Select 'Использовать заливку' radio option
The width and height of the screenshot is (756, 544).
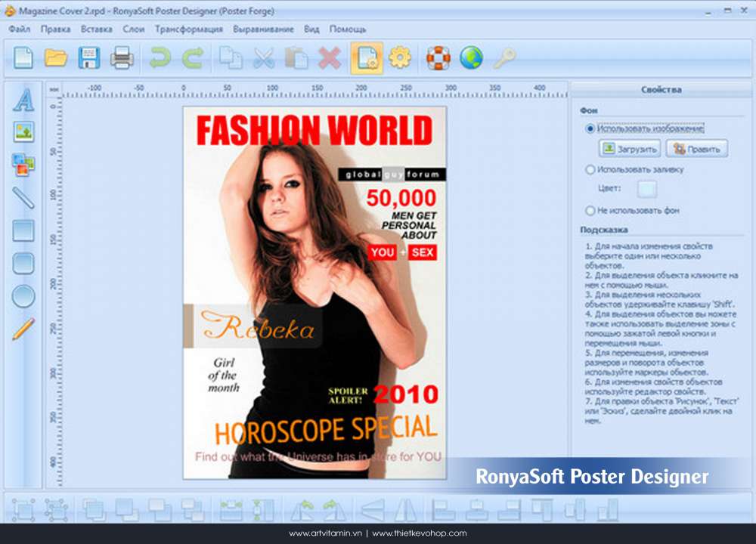point(590,170)
